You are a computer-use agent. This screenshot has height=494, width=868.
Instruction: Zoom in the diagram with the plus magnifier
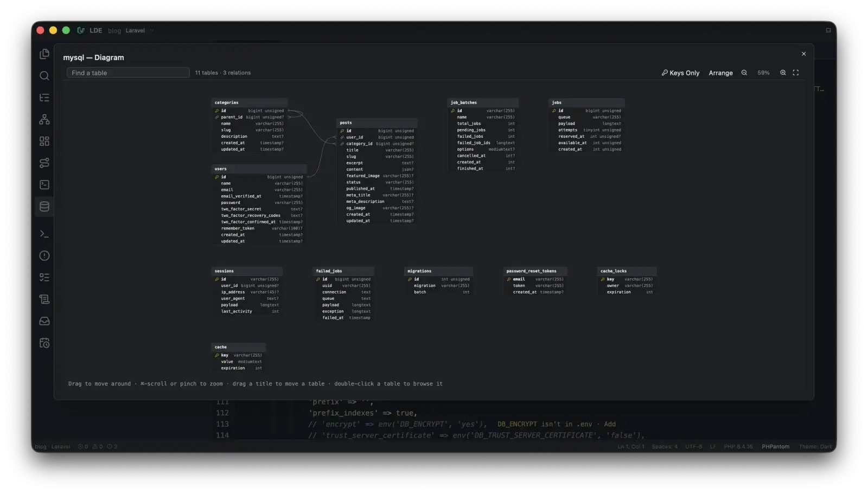pyautogui.click(x=783, y=73)
